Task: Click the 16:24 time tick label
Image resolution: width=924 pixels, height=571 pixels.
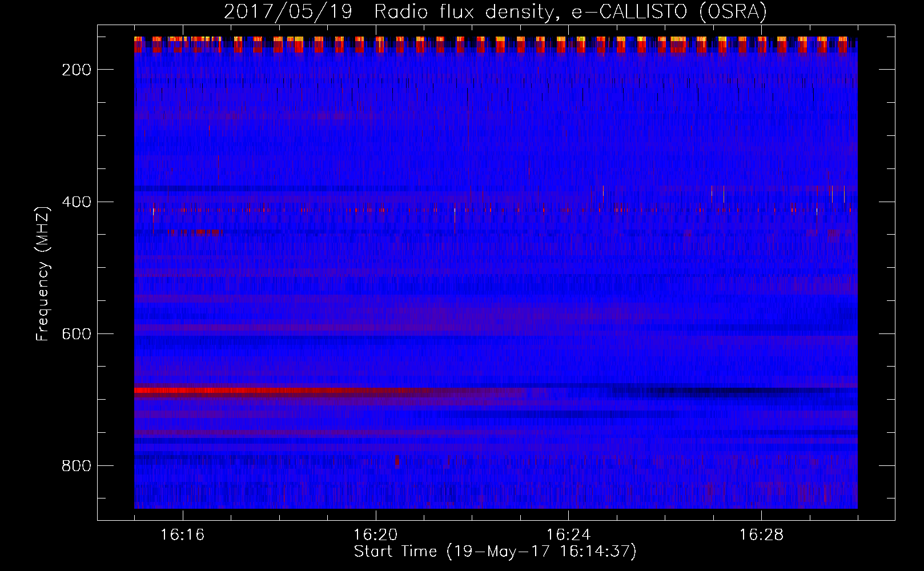Action: click(568, 535)
